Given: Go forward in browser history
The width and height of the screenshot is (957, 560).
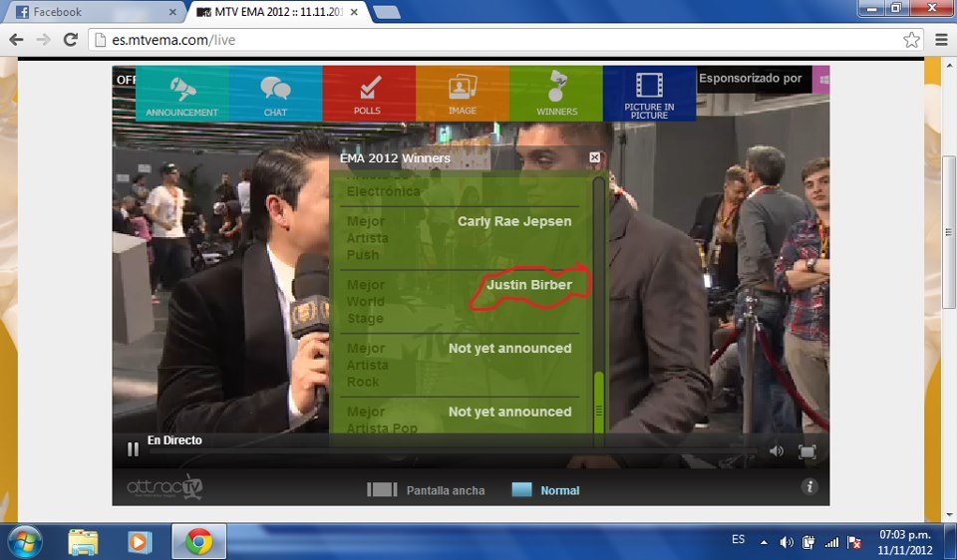Looking at the screenshot, I should tap(43, 40).
